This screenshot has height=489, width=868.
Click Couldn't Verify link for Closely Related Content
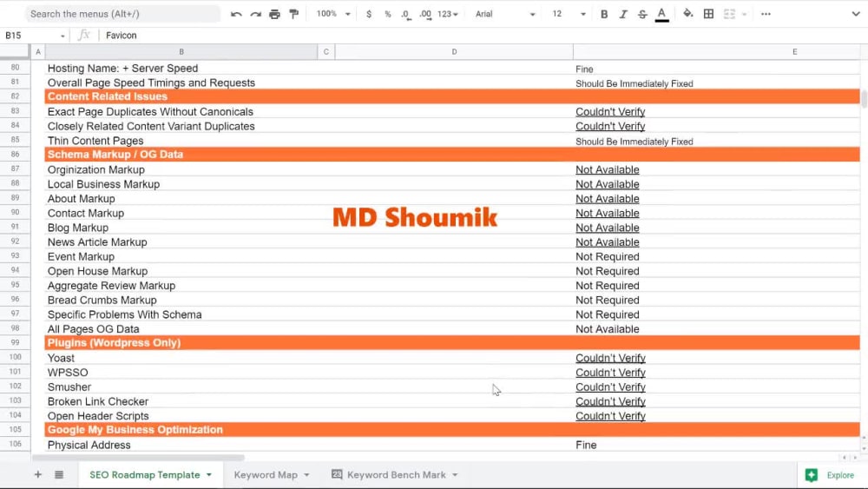[x=610, y=126]
